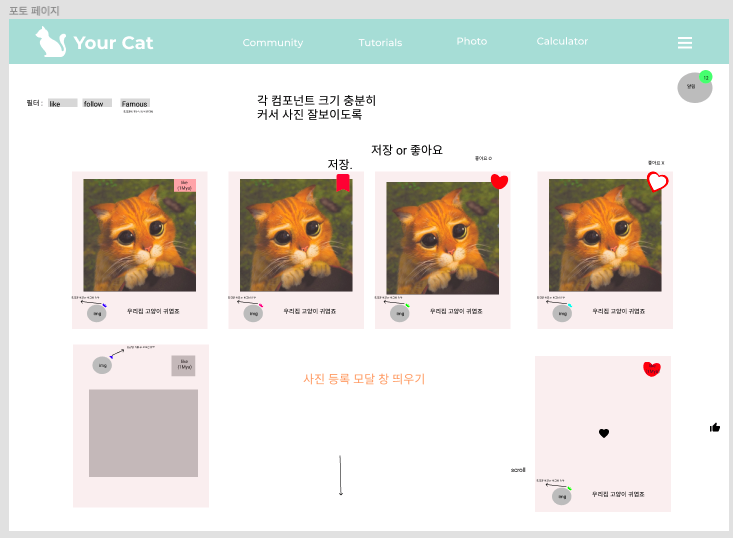Click the Your Cat logo cat icon

click(x=51, y=42)
